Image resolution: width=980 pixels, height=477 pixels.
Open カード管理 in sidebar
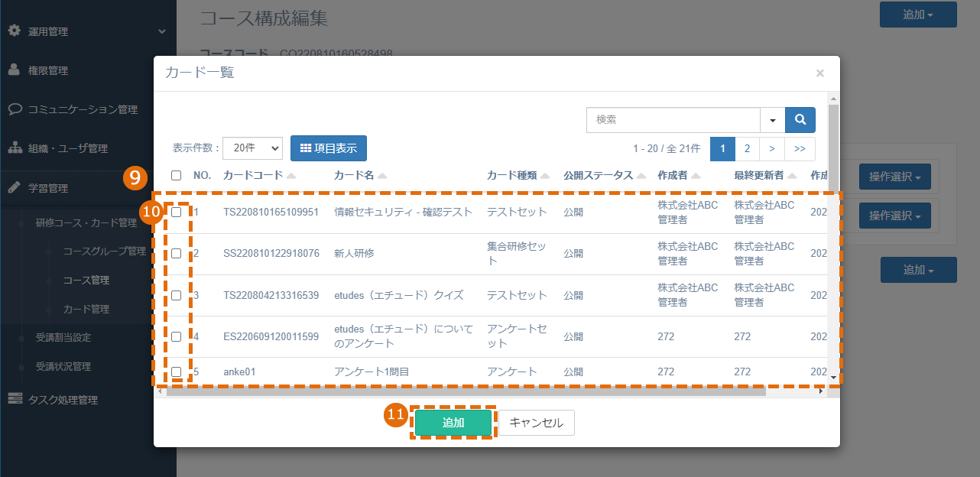pyautogui.click(x=86, y=309)
